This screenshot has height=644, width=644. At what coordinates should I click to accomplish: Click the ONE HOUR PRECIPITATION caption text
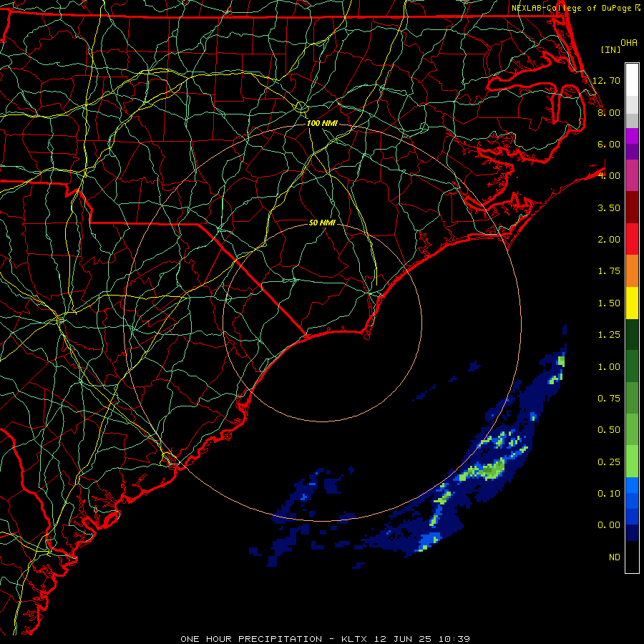pos(251,639)
